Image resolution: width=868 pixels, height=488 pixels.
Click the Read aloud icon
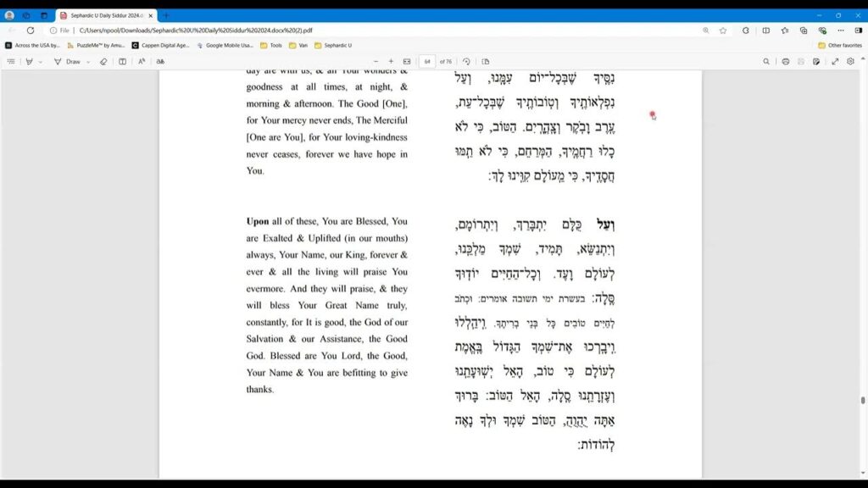(142, 61)
